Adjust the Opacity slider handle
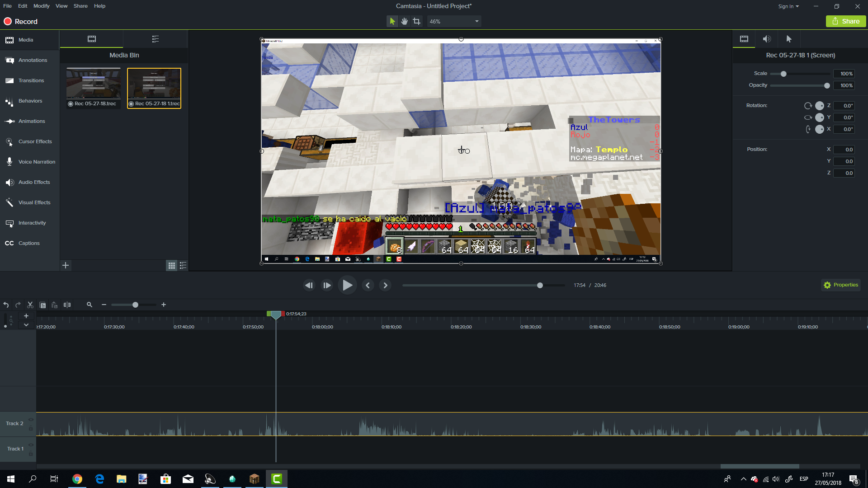The width and height of the screenshot is (868, 488). click(827, 85)
